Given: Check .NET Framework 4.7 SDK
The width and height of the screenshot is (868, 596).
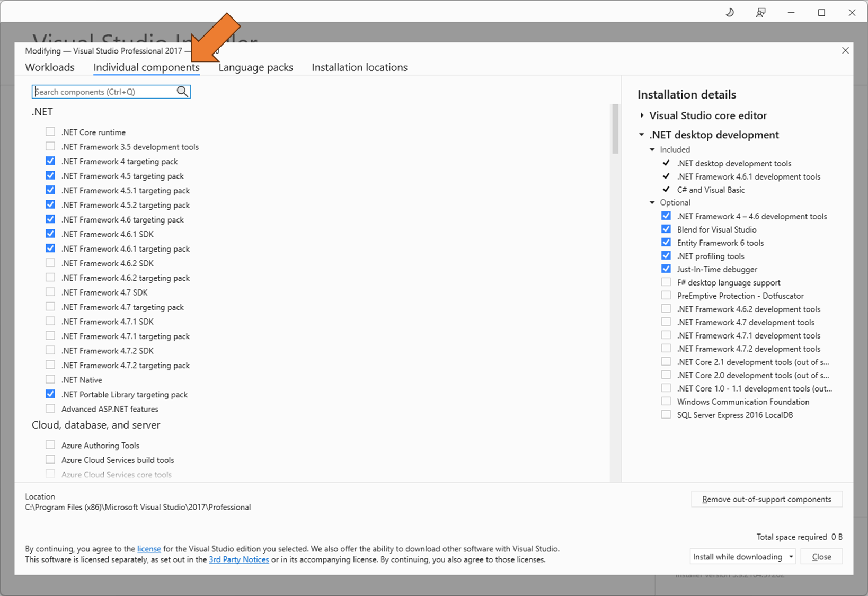Looking at the screenshot, I should (50, 292).
